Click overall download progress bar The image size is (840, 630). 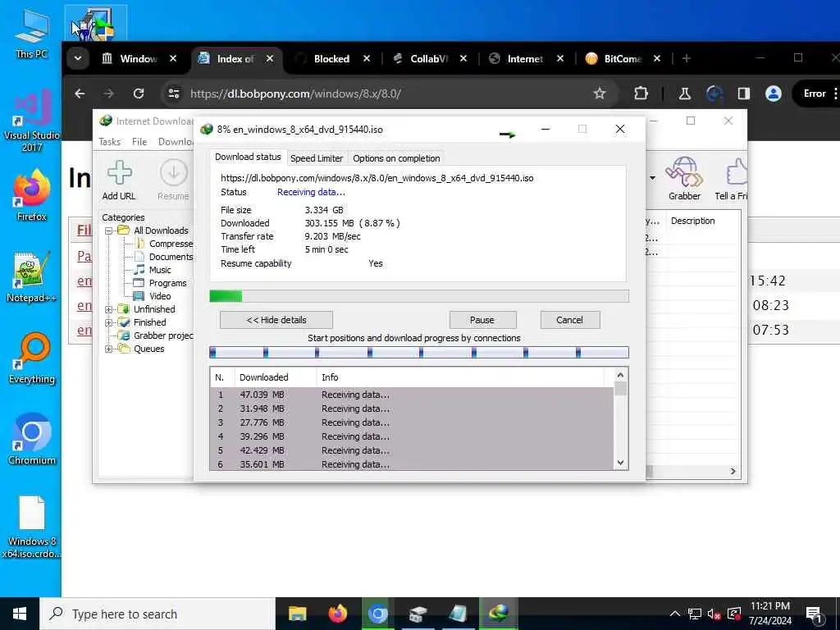pyautogui.click(x=419, y=296)
